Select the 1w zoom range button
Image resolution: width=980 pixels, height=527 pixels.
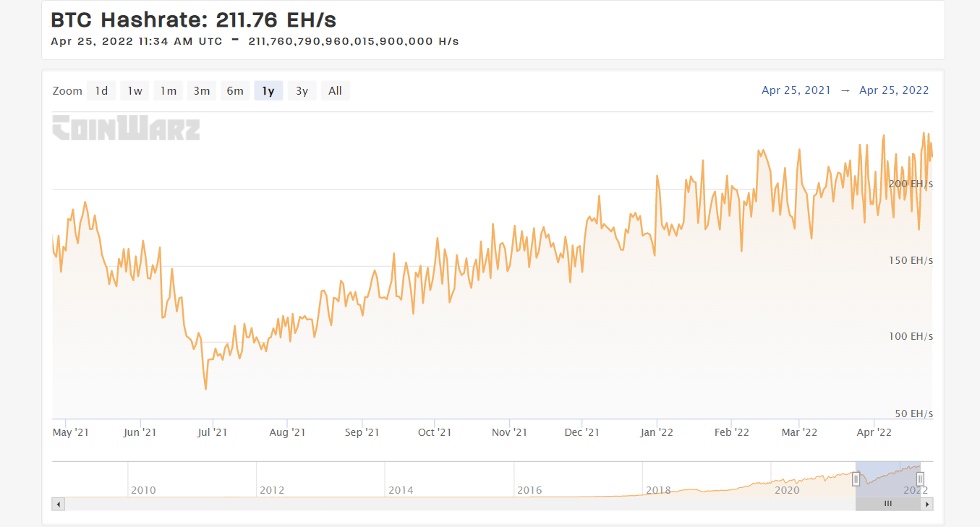tap(135, 90)
